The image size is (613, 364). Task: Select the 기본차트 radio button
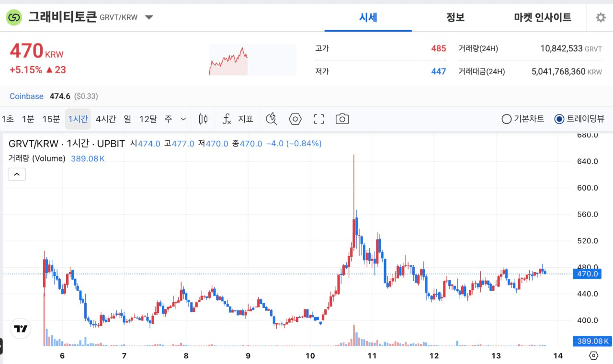point(506,119)
